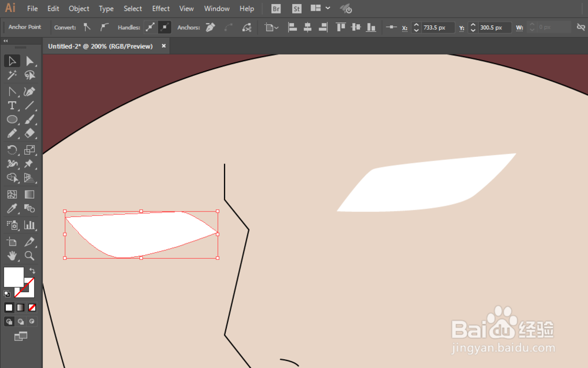This screenshot has width=588, height=368.
Task: Click the Y stepper arrows
Action: 473,28
